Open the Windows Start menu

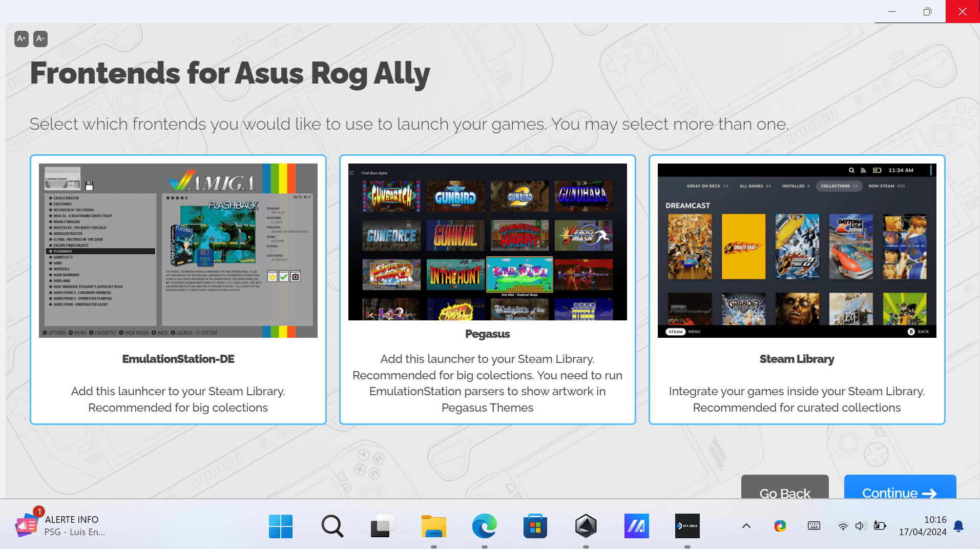(281, 526)
